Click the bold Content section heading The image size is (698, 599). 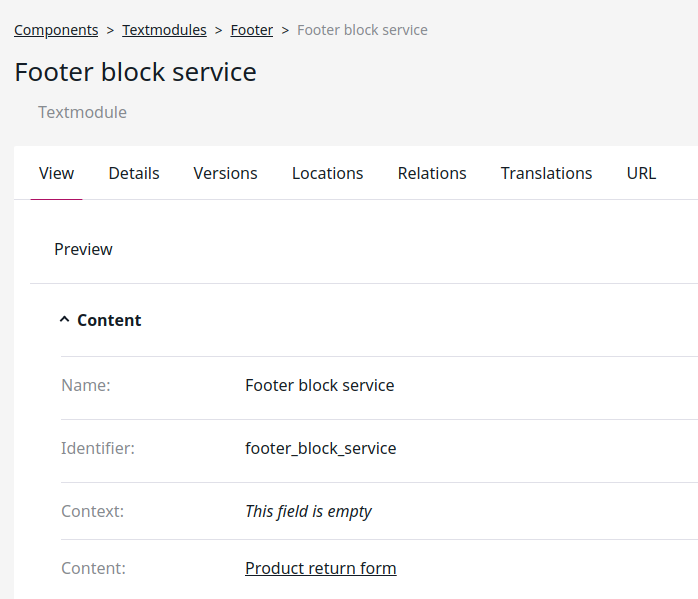[109, 320]
